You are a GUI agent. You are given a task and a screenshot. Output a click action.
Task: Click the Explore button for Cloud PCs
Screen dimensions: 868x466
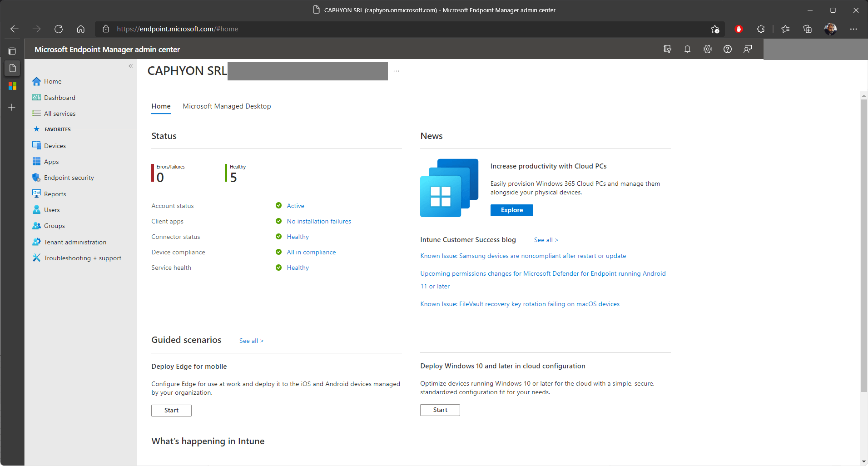511,210
